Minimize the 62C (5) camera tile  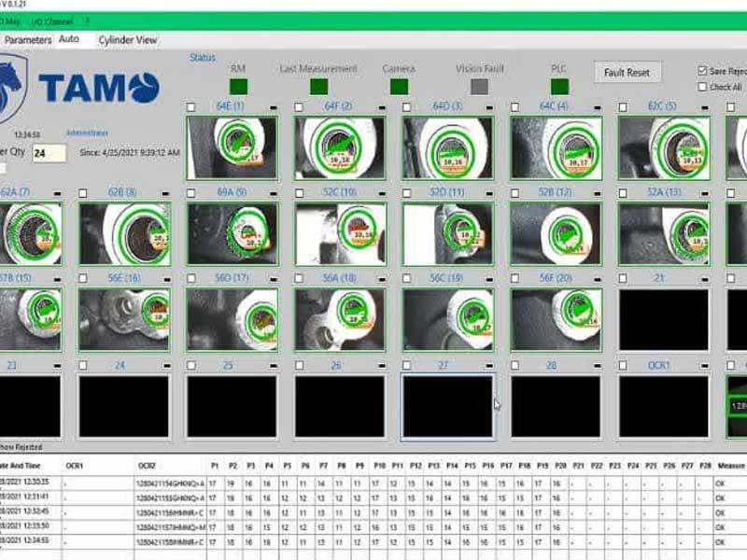click(x=705, y=107)
